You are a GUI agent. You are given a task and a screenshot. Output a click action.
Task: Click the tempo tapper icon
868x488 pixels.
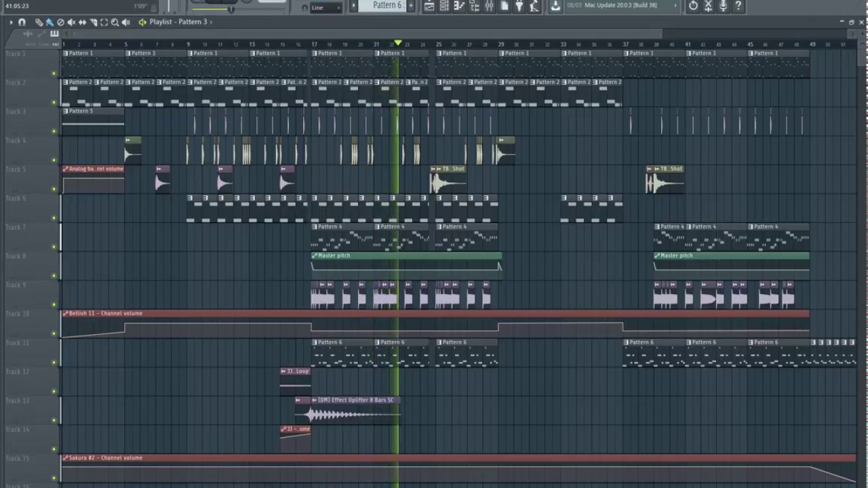[x=534, y=6]
